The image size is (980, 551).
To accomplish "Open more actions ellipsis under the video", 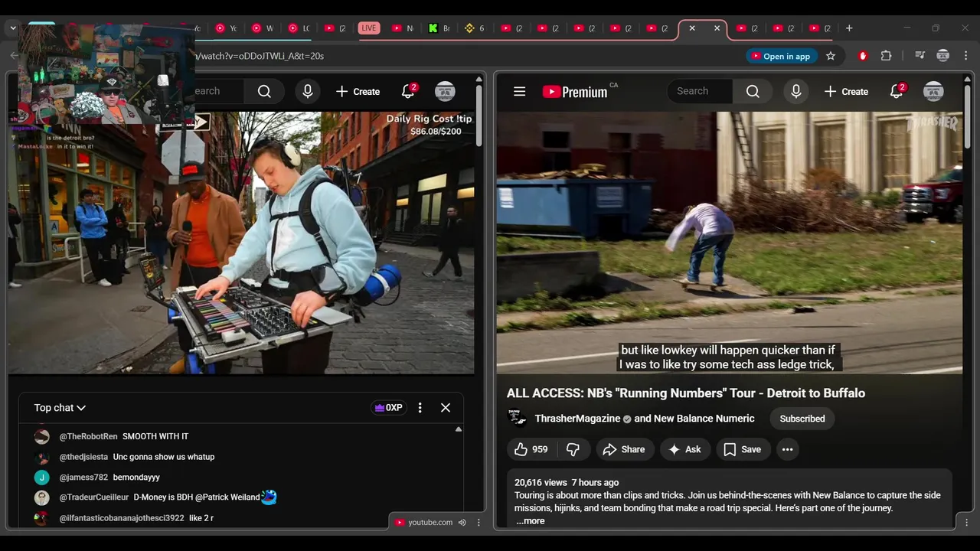I will click(787, 449).
